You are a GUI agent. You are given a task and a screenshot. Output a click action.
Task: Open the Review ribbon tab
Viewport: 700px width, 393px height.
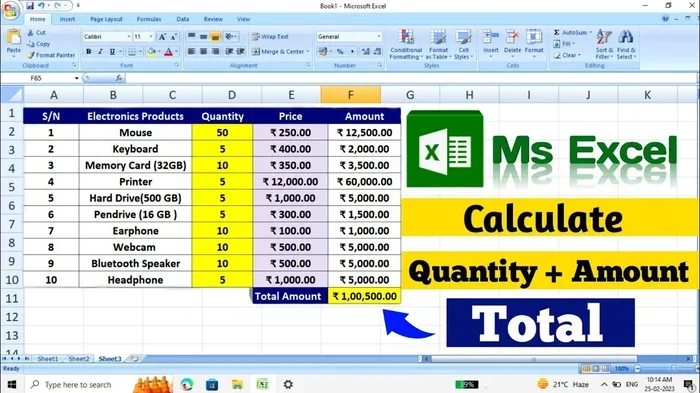[x=213, y=19]
